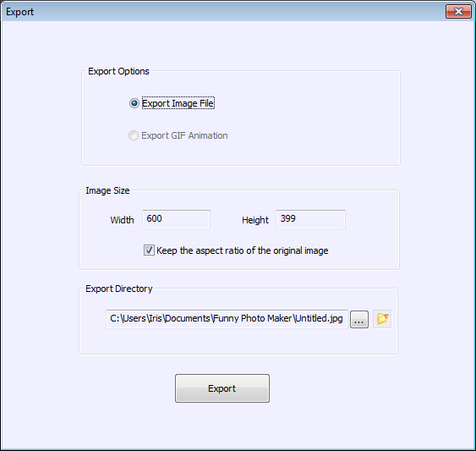Focus the Height input field showing 399

coord(310,219)
